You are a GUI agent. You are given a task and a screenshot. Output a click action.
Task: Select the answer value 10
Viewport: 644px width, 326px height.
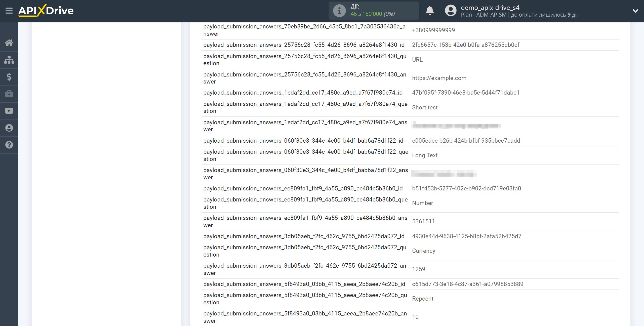415,317
